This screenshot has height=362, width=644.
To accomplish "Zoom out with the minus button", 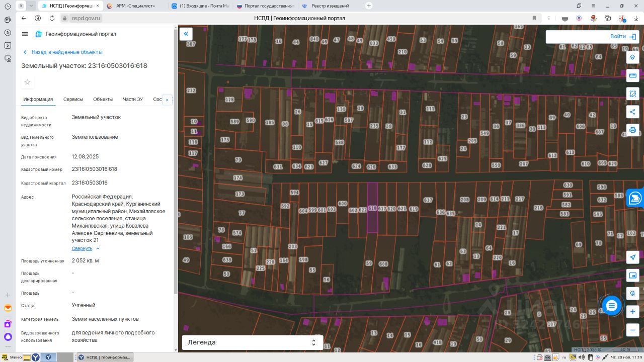I will 632,330.
